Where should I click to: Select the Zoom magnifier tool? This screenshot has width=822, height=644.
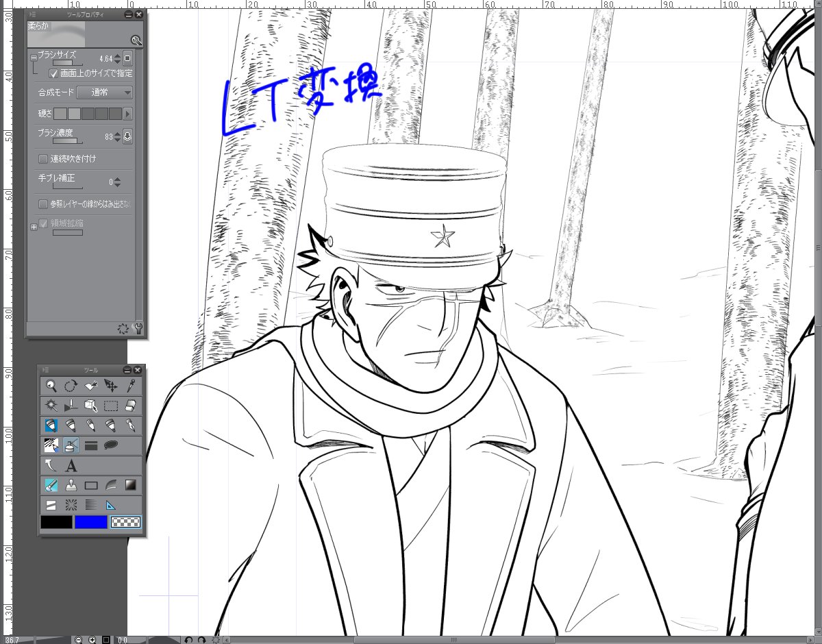51,385
